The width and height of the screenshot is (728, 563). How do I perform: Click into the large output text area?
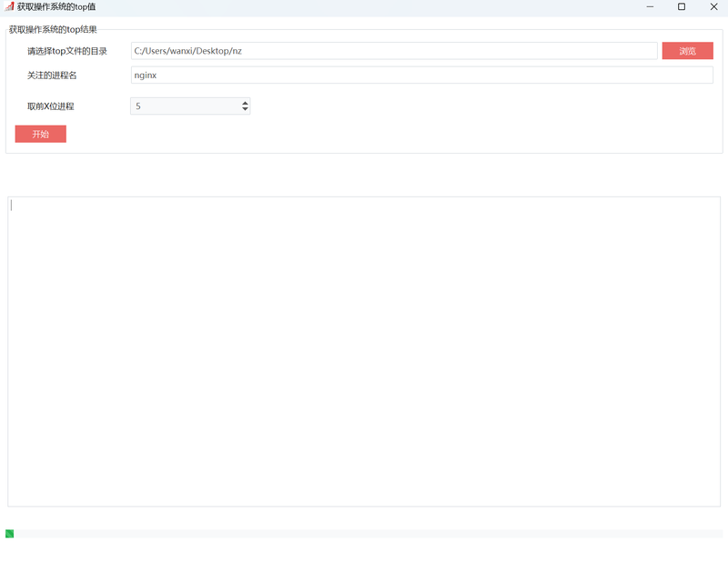point(364,351)
